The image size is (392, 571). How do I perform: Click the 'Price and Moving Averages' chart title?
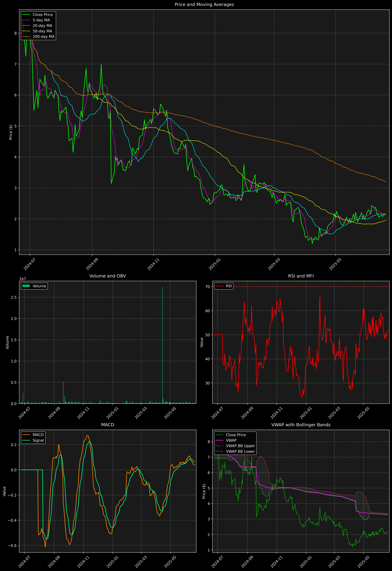[x=204, y=4]
